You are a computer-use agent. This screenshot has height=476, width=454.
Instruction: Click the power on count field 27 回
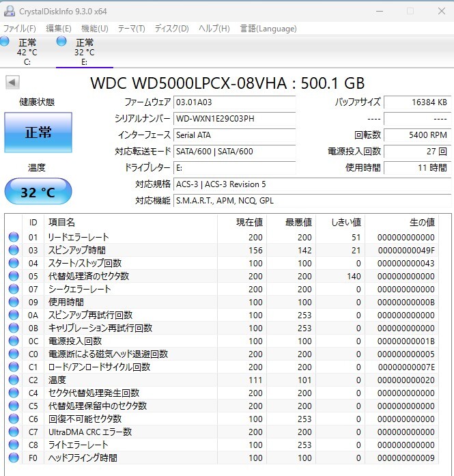[418, 152]
